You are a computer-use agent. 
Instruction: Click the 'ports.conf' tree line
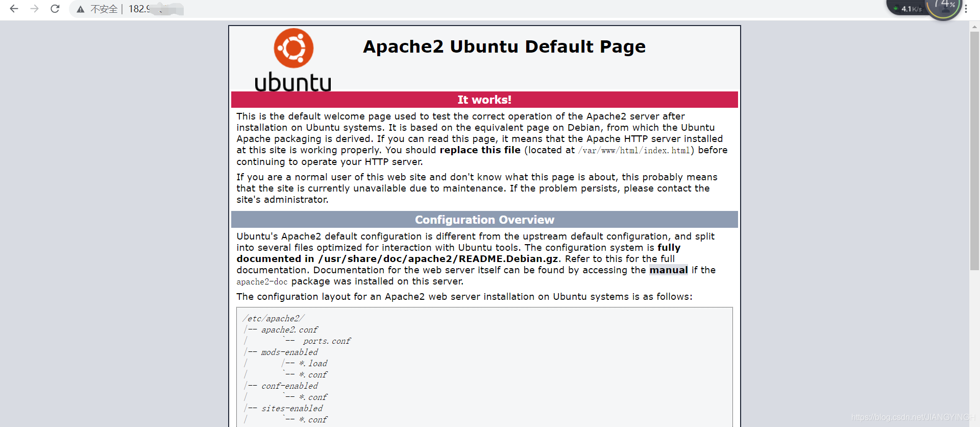point(327,341)
